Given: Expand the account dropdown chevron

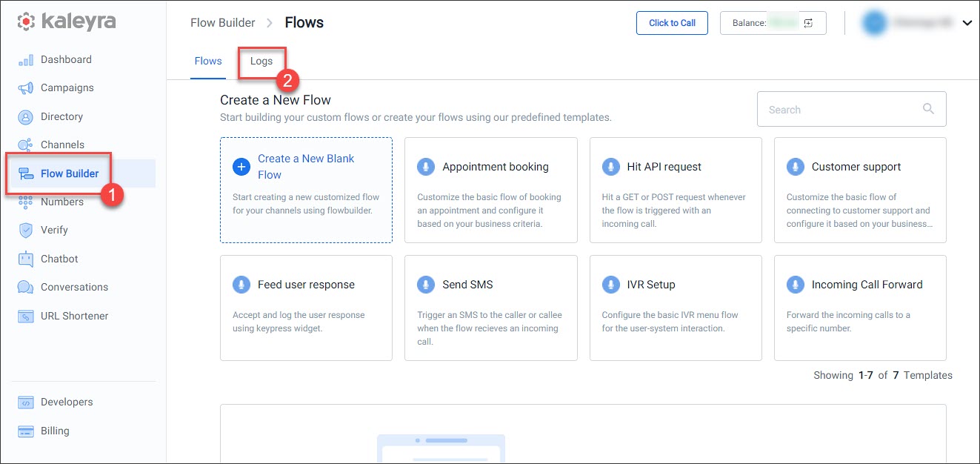Looking at the screenshot, I should (x=967, y=24).
